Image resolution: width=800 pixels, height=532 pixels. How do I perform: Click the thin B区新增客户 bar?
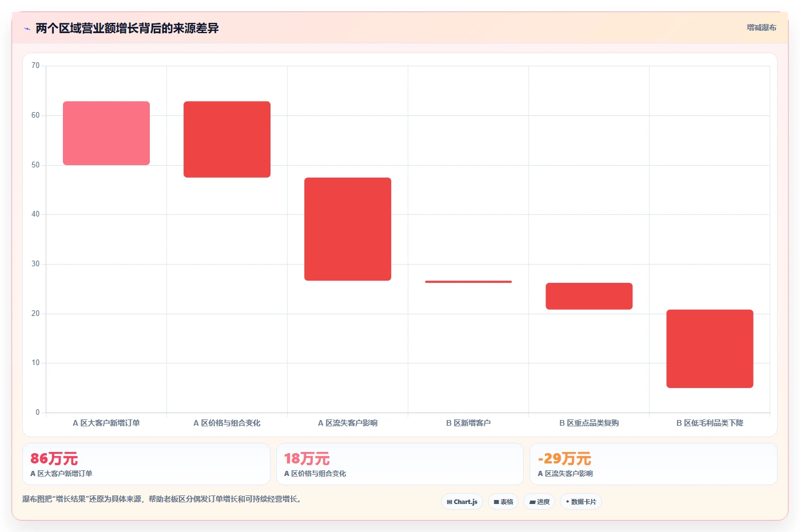(x=468, y=282)
